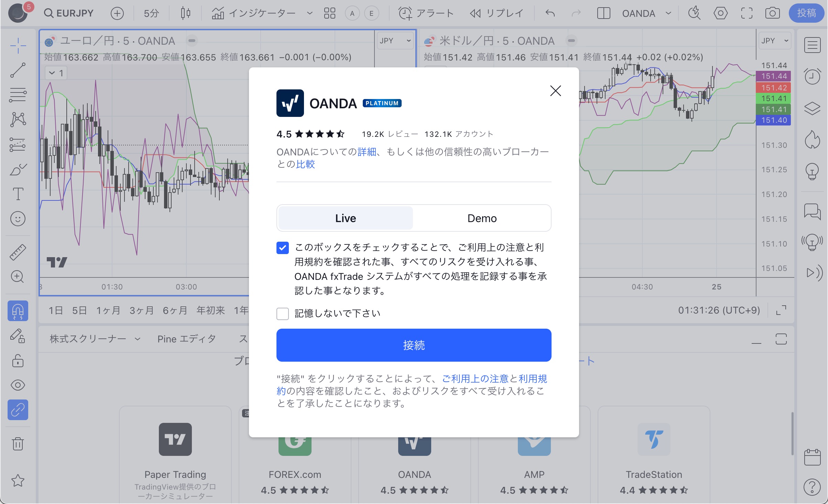Open favorites star toolbar icon
The width and height of the screenshot is (828, 504).
coord(18,481)
